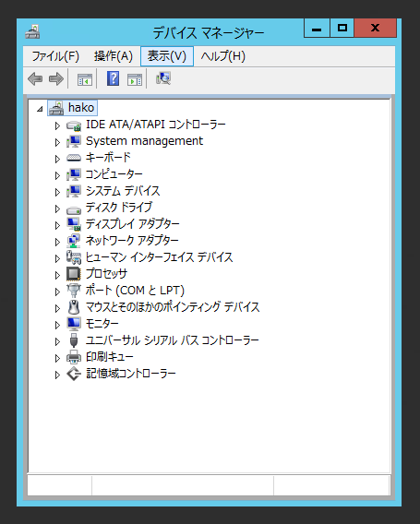The image size is (420, 524).
Task: Select the 印刷キュー printer icon
Action: click(74, 357)
